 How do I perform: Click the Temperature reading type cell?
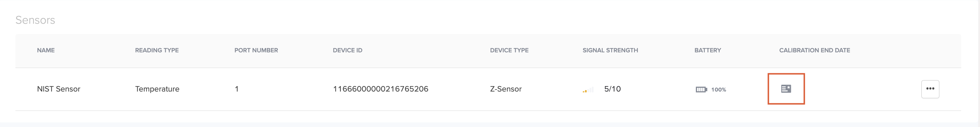[x=157, y=89]
